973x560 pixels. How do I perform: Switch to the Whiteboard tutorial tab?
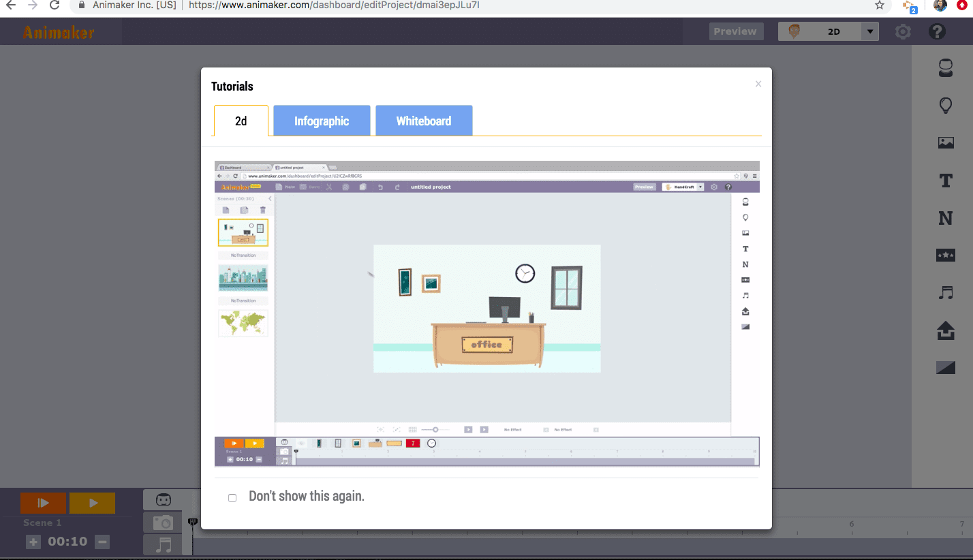(x=424, y=121)
